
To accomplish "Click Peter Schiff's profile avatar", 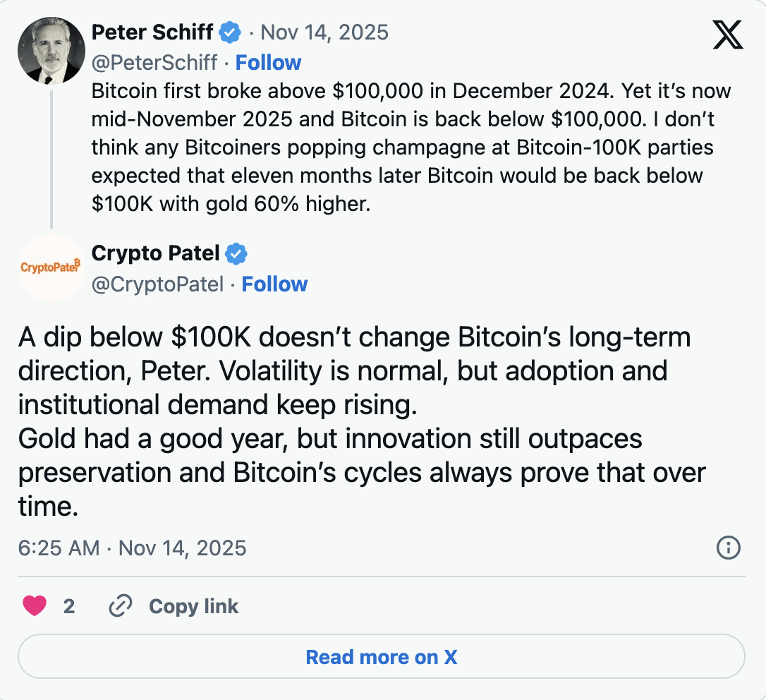I will [x=50, y=50].
